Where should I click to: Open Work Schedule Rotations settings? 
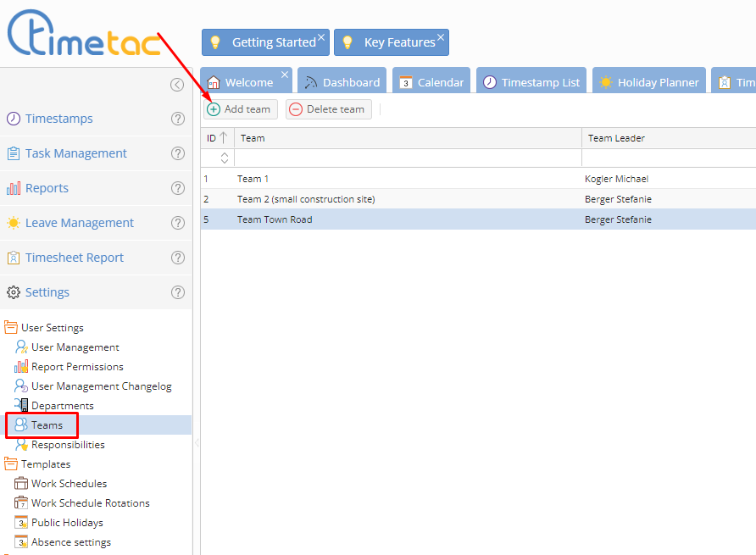[x=90, y=503]
